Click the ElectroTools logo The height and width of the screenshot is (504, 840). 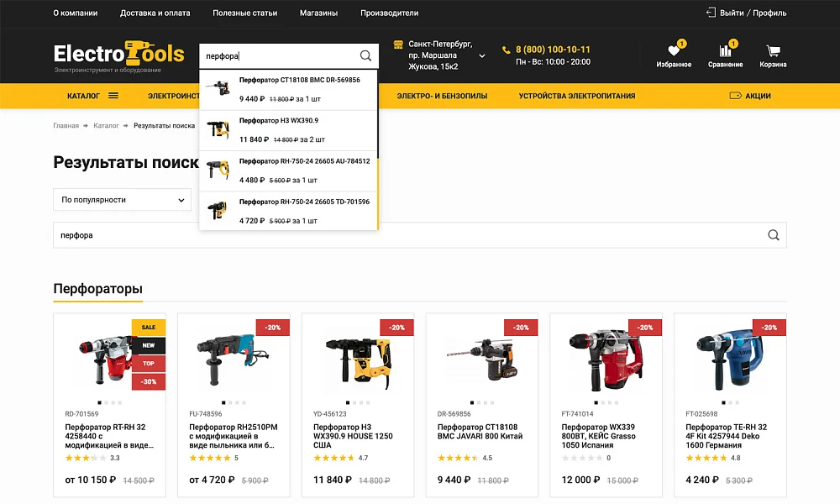pos(119,56)
